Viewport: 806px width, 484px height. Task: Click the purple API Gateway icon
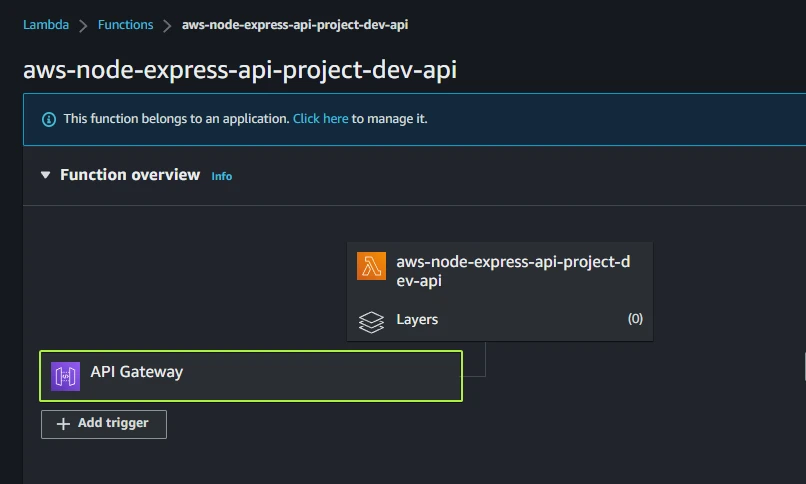66,376
